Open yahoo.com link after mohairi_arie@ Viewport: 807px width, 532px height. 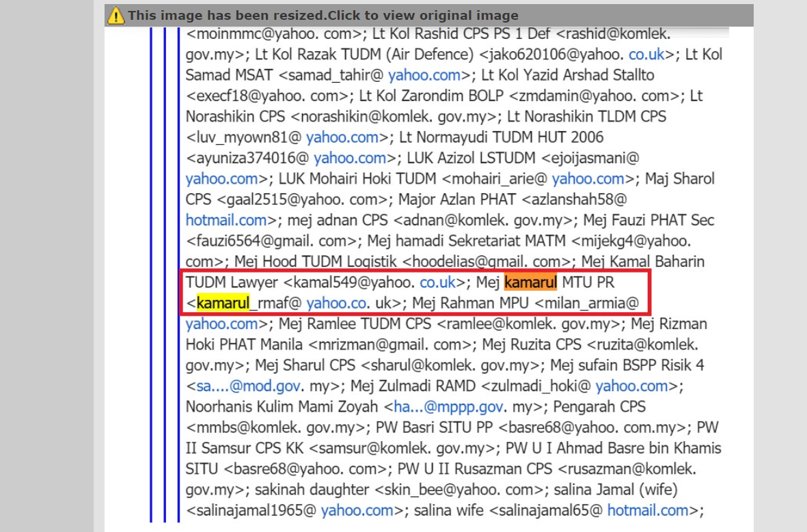click(x=588, y=178)
